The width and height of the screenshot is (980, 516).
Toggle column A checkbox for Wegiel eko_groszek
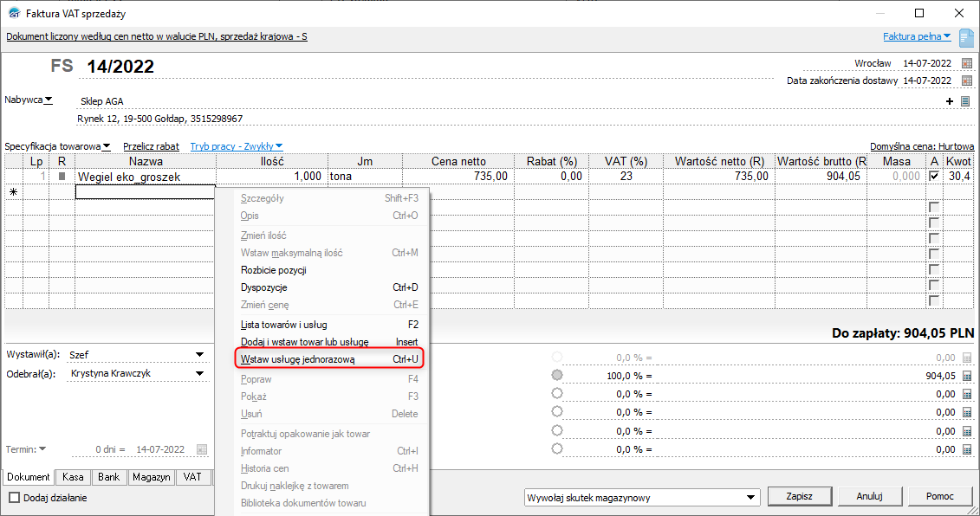[933, 176]
